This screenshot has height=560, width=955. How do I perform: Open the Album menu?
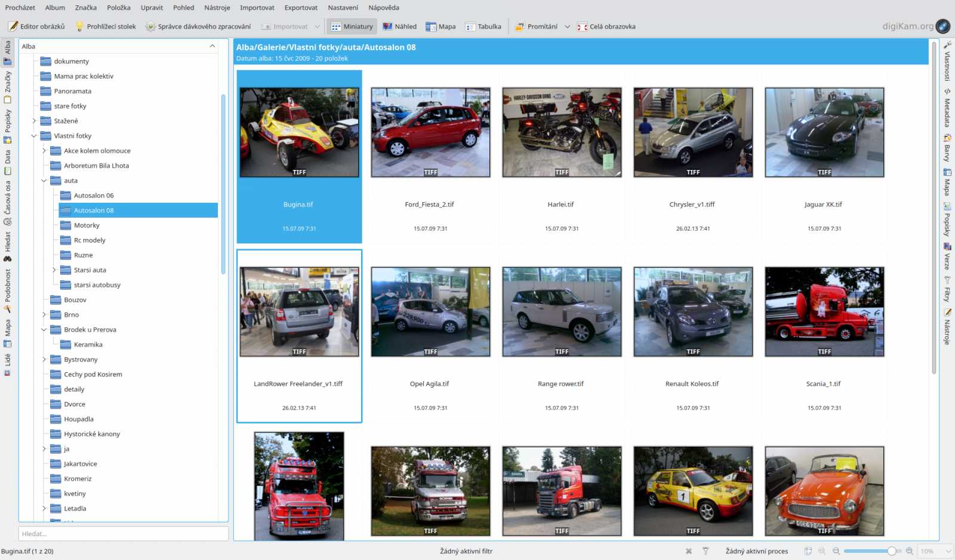click(55, 8)
